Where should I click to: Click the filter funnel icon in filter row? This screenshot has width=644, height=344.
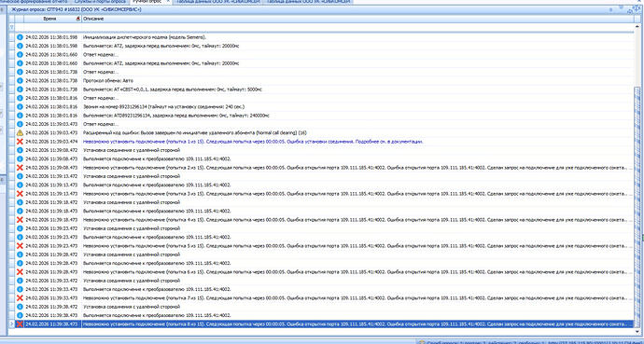[11, 27]
